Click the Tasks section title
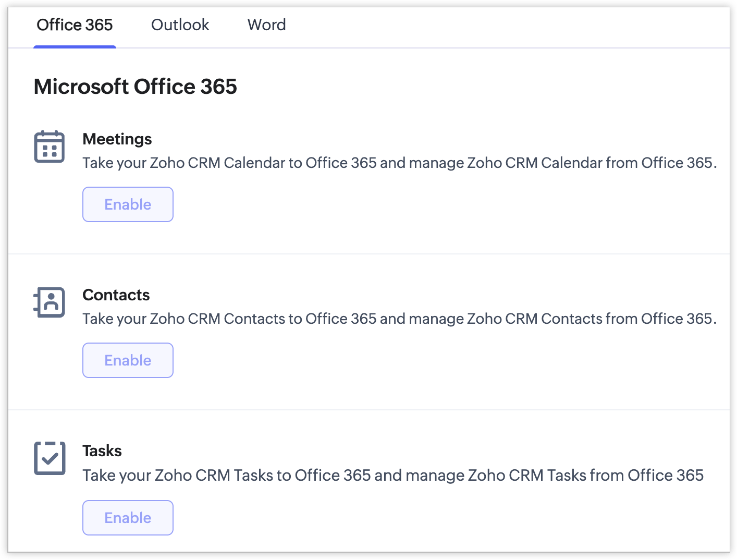 coord(102,451)
